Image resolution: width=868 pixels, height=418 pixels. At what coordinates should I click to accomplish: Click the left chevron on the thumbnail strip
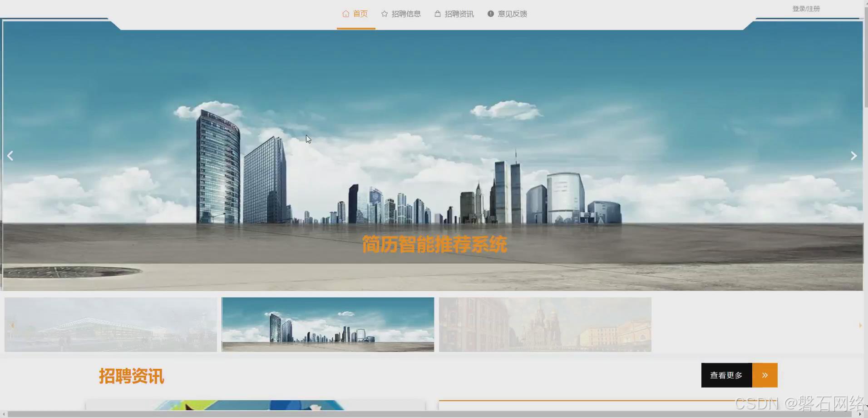[12, 324]
